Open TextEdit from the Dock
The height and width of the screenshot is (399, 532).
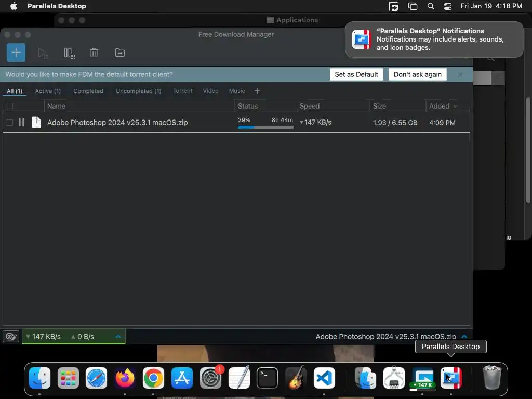(239, 378)
